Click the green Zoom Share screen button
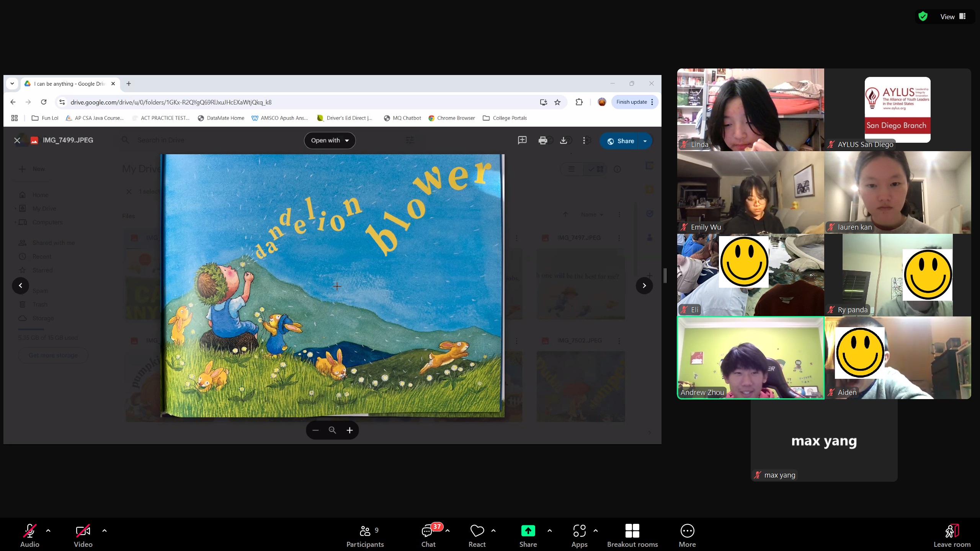 [x=528, y=535]
